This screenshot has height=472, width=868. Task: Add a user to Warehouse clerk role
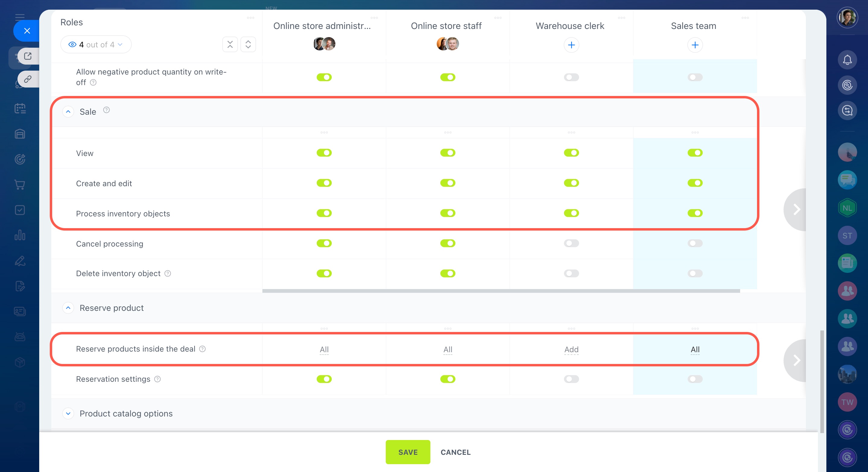click(x=571, y=45)
